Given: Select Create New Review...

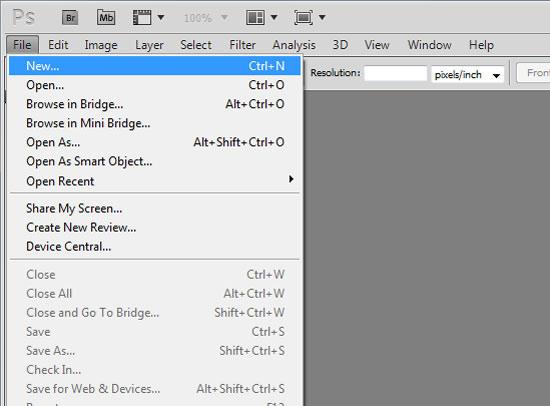Looking at the screenshot, I should pyautogui.click(x=155, y=227).
